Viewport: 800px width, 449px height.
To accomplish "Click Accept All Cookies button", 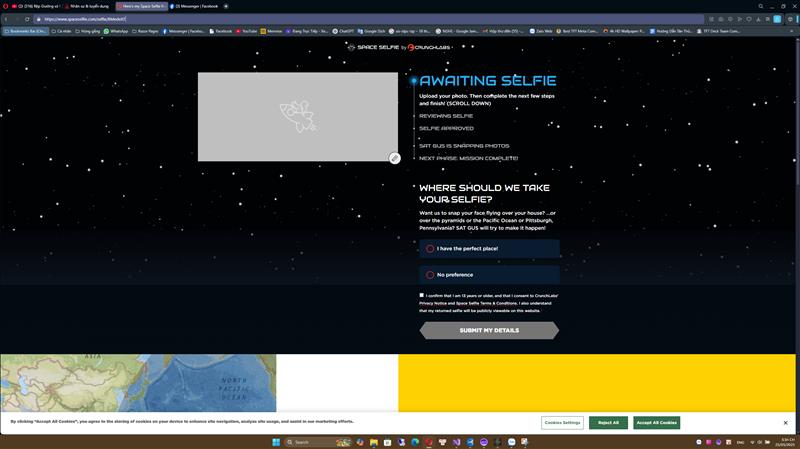I will pos(656,423).
